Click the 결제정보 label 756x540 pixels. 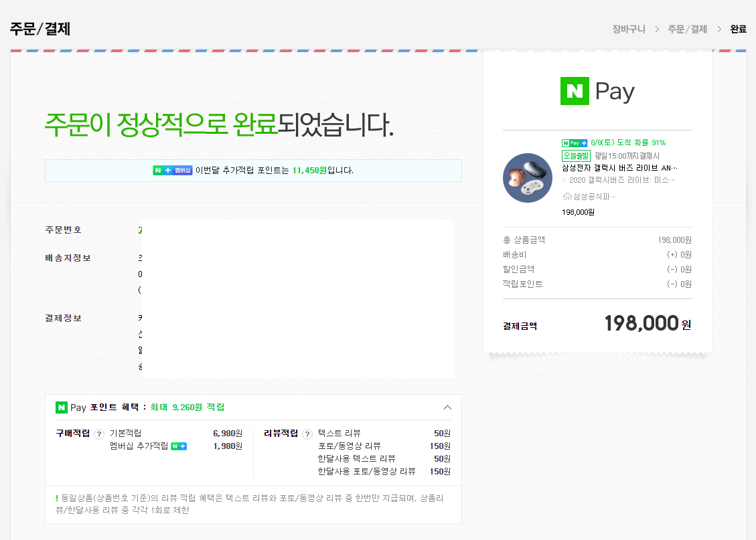pos(63,319)
